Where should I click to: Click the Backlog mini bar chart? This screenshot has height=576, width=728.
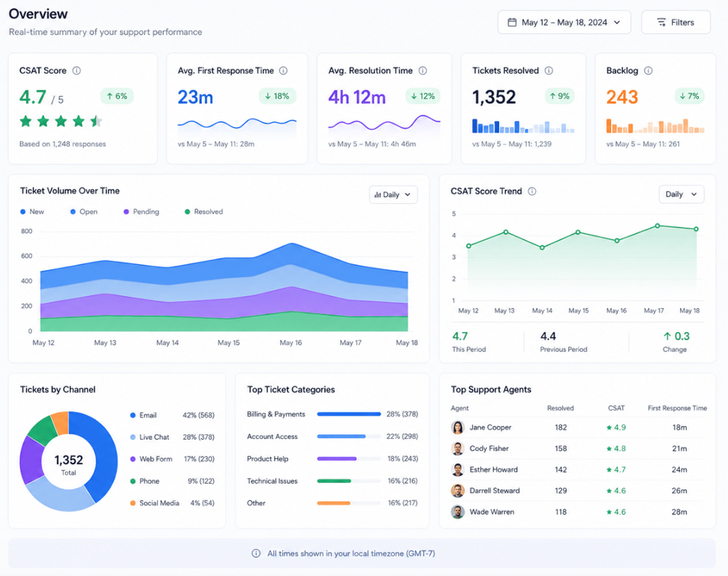[x=655, y=126]
